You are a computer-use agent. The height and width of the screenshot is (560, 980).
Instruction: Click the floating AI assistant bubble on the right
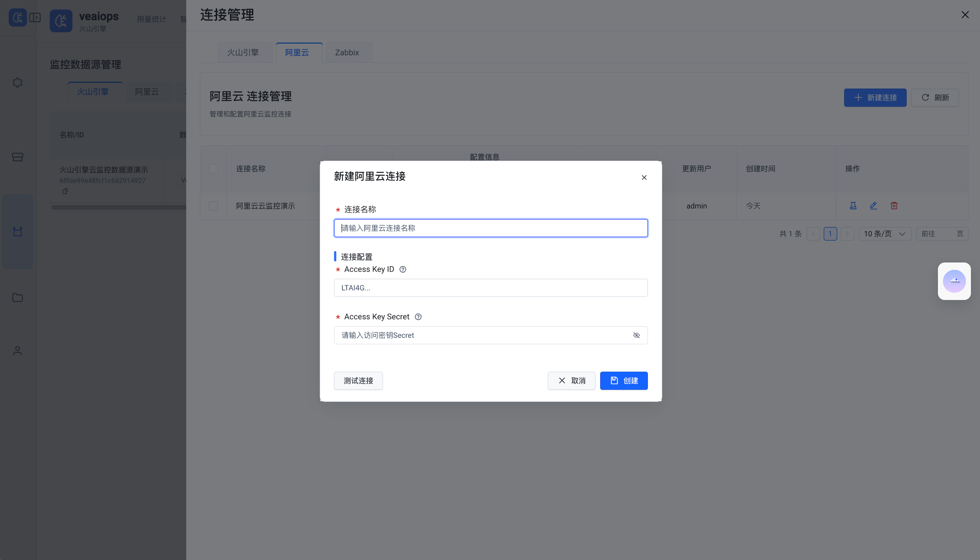pos(954,281)
